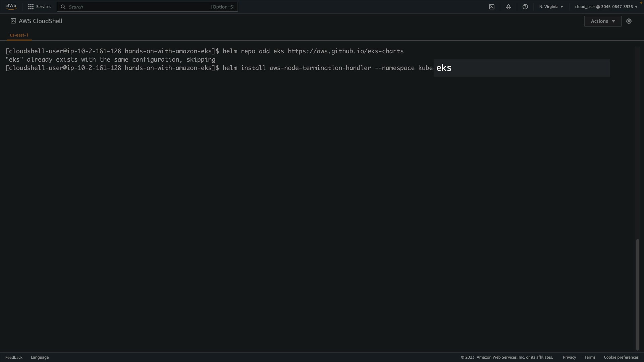
Task: Open the Actions dropdown
Action: point(603,21)
